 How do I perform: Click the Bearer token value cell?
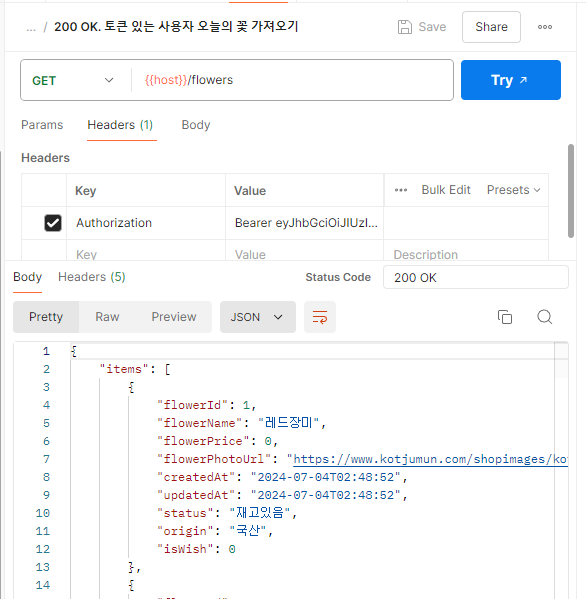tap(304, 223)
